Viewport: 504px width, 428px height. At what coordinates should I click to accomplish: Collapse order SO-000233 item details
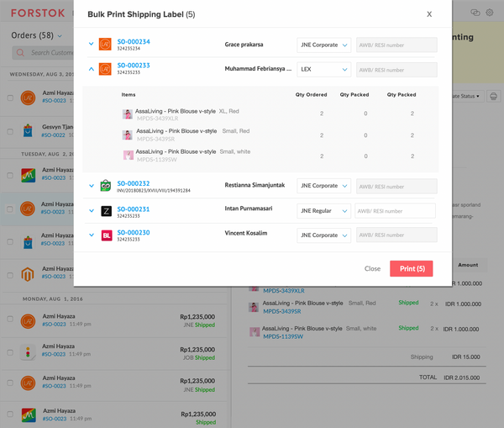[92, 70]
